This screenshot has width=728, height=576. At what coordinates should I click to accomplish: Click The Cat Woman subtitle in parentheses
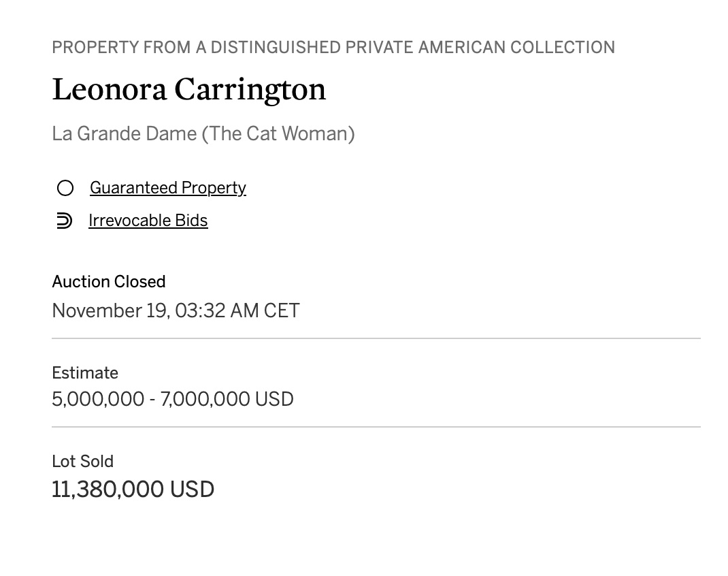coord(278,133)
